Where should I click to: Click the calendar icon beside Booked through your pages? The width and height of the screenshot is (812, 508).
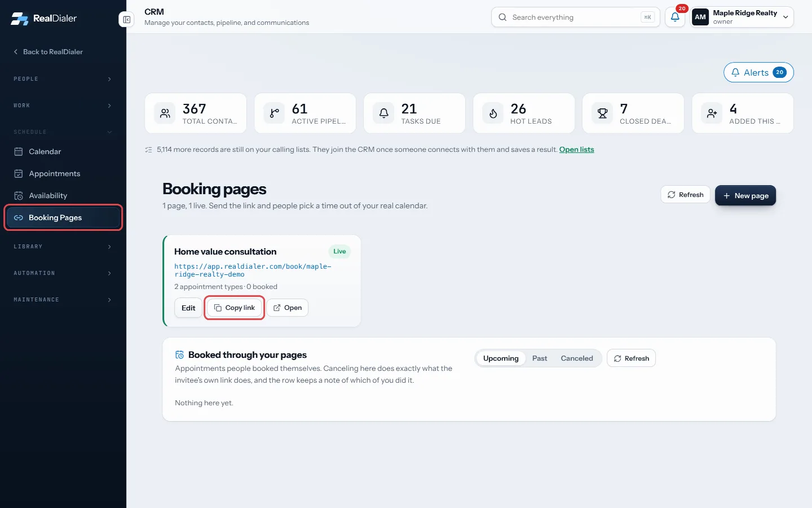[180, 355]
